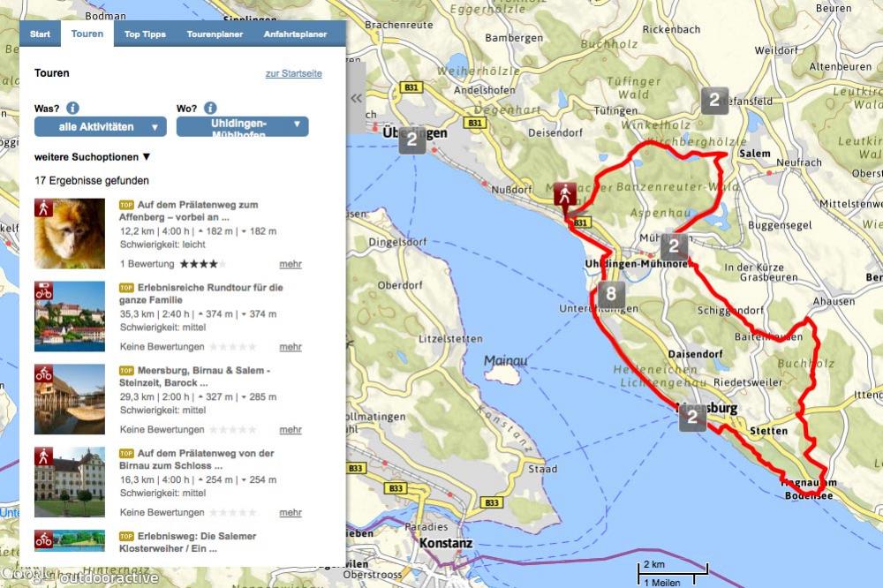Click the cluster marker 2 at Mühlhofen
The height and width of the screenshot is (588, 883).
[x=674, y=246]
